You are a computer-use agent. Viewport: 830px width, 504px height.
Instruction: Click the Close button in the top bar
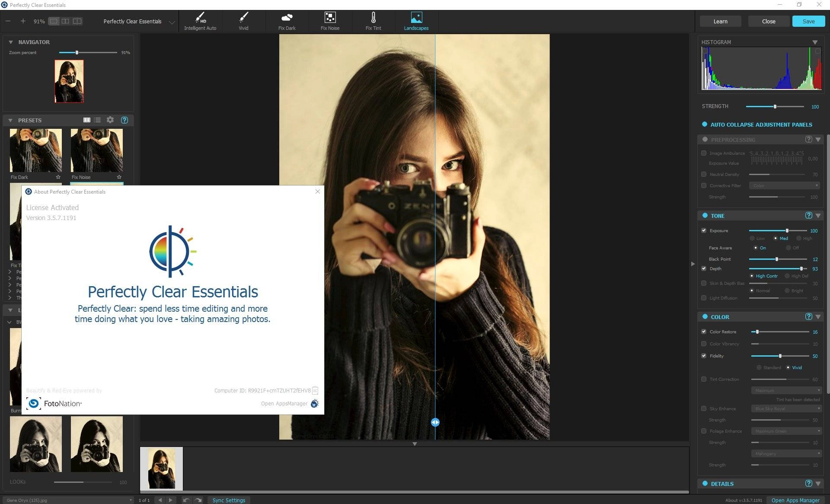pyautogui.click(x=769, y=21)
